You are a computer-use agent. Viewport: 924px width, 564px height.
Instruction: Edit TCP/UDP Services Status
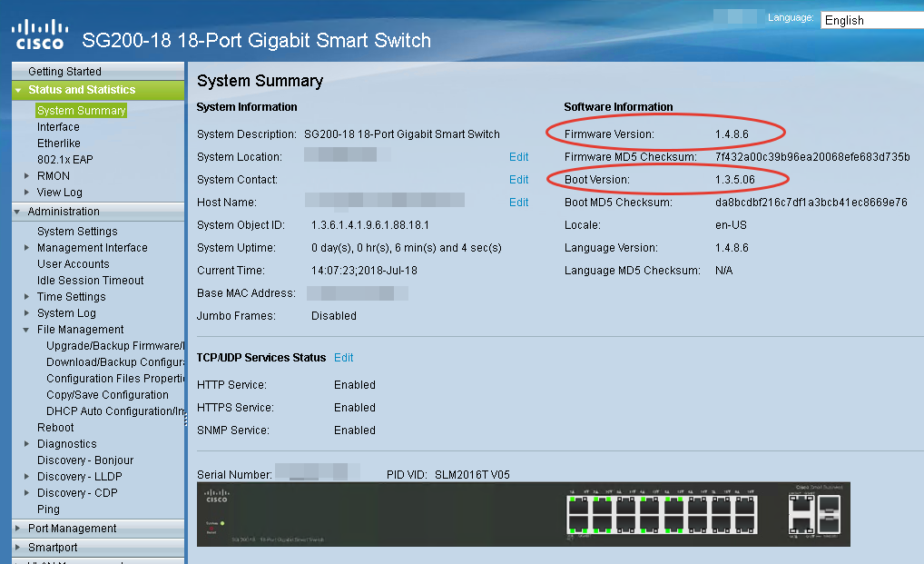(343, 358)
